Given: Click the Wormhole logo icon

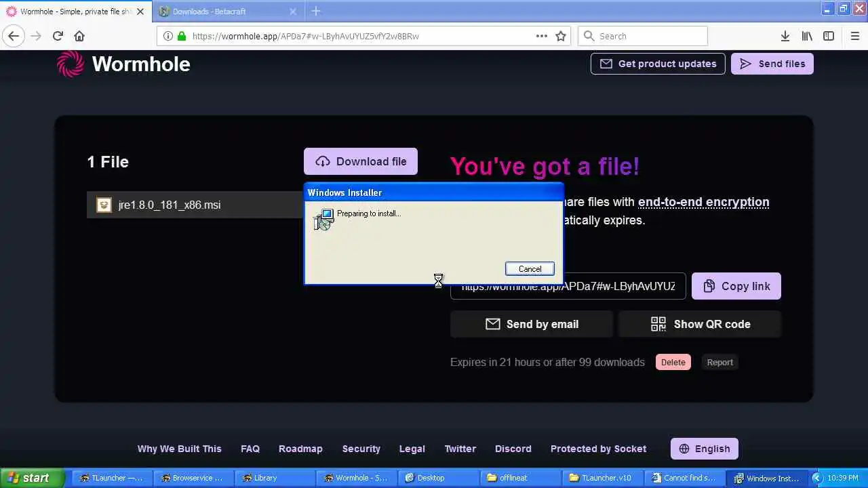Looking at the screenshot, I should 71,64.
